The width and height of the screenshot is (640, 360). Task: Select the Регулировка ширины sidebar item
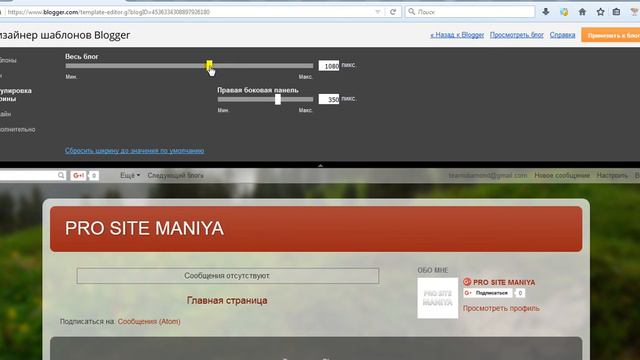pos(16,95)
